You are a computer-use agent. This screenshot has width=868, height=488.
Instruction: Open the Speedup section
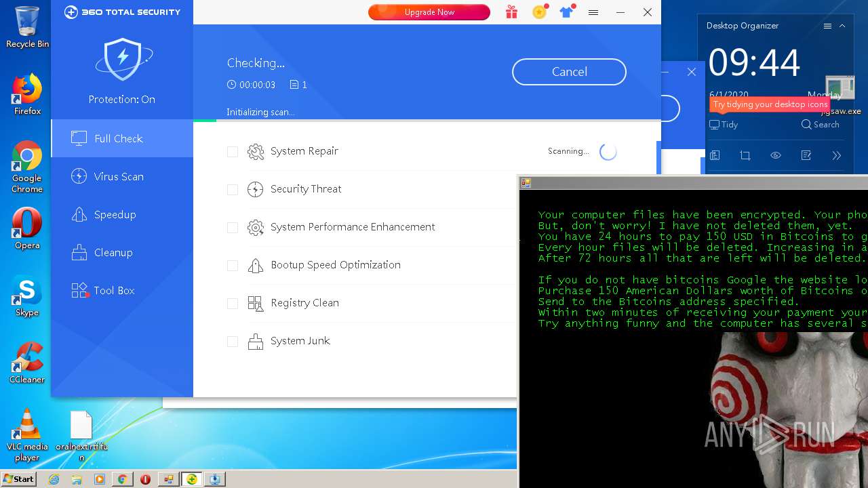click(x=122, y=214)
